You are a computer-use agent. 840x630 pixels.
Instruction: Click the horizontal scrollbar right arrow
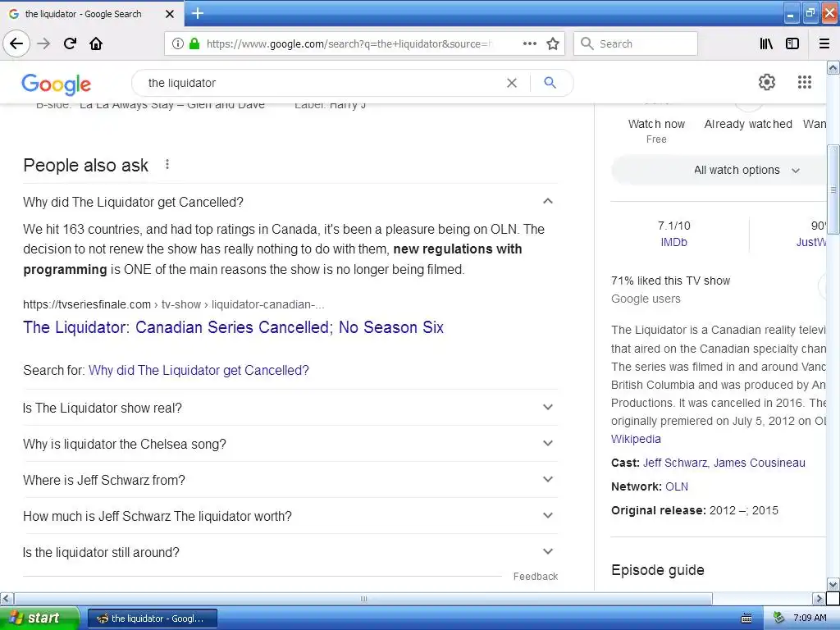(818, 598)
